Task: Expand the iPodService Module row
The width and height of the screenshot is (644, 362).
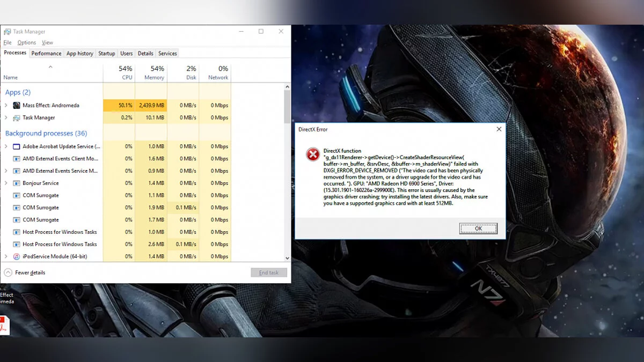Action: 6,256
